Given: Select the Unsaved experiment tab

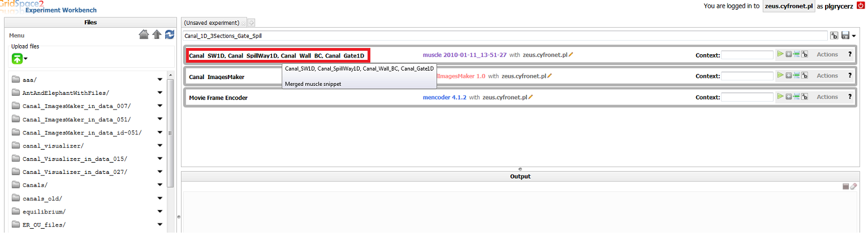Looking at the screenshot, I should [x=211, y=23].
